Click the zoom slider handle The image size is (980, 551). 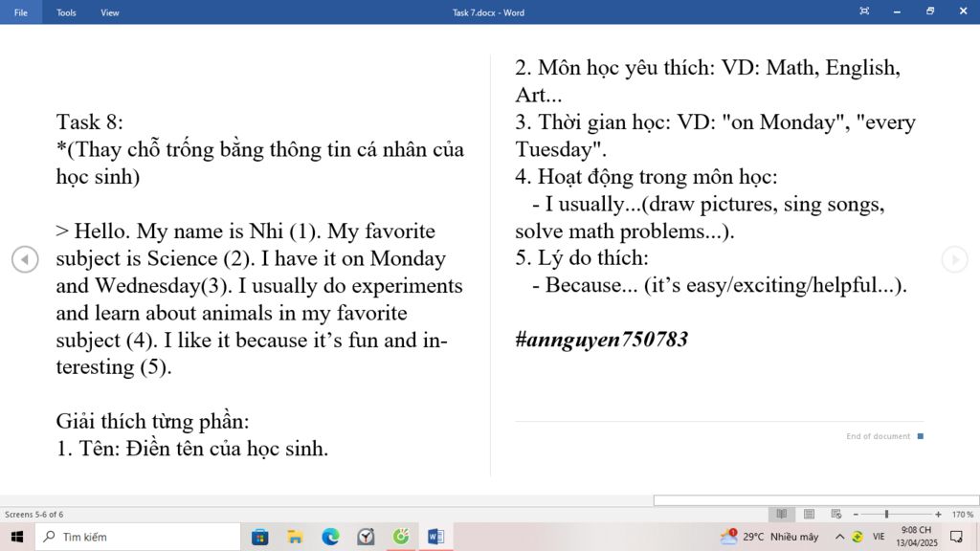[886, 514]
